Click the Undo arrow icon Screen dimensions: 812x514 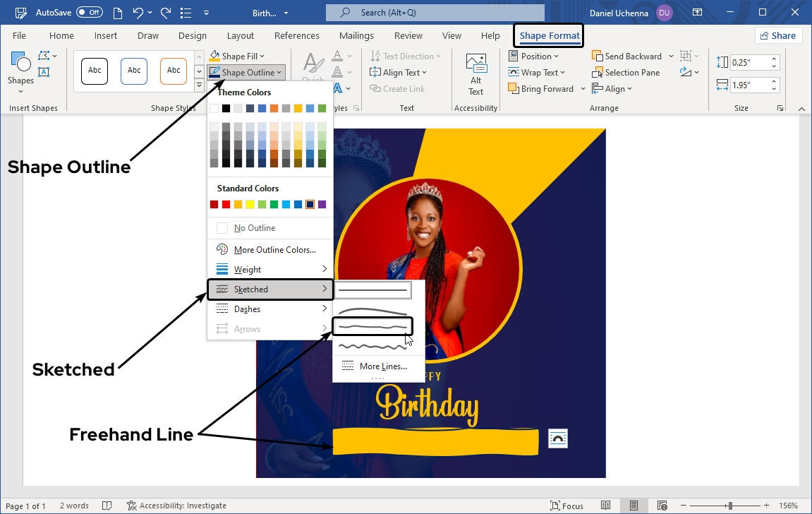coord(138,13)
